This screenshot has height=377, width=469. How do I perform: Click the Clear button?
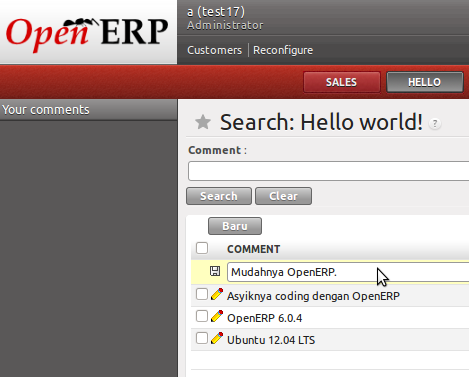283,196
